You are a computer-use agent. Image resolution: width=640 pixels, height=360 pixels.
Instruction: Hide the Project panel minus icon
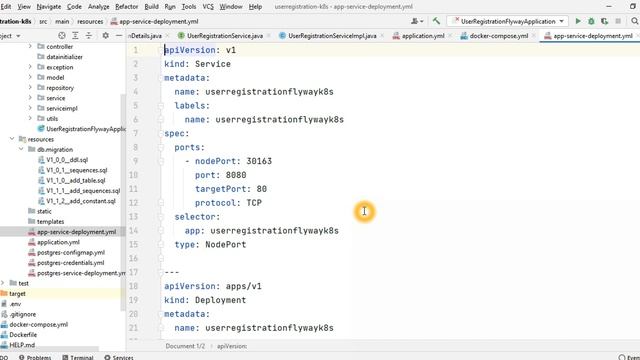119,36
